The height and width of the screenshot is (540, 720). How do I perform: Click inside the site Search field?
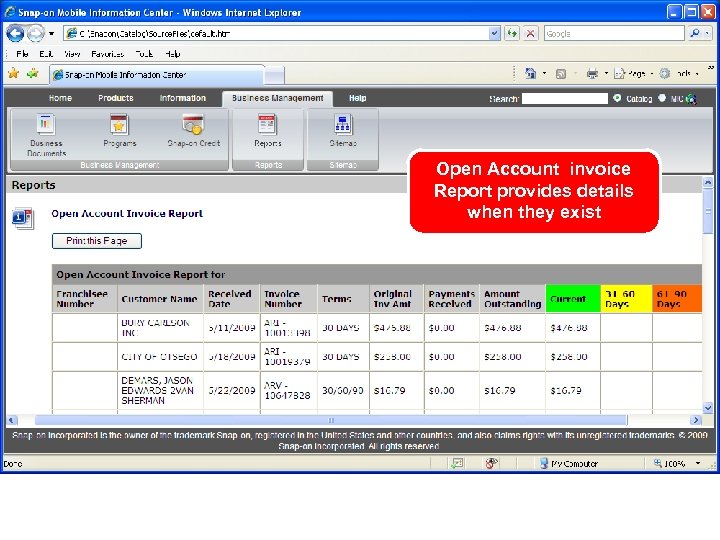(x=565, y=98)
